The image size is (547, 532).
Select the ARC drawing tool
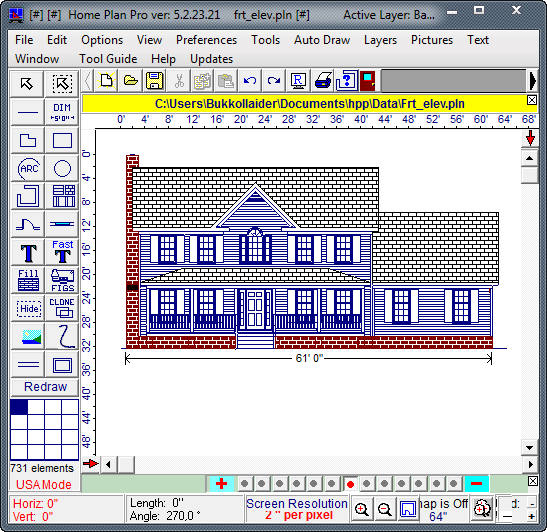tap(28, 168)
